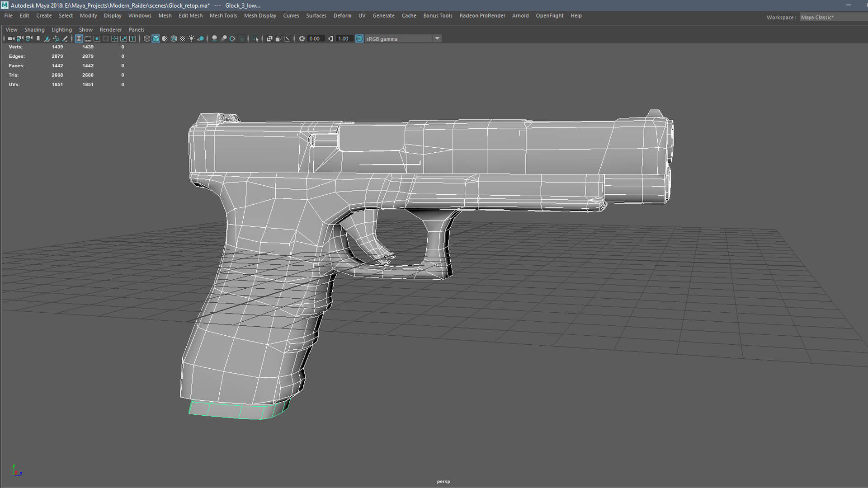Open the Edit Mesh menu

click(x=190, y=15)
